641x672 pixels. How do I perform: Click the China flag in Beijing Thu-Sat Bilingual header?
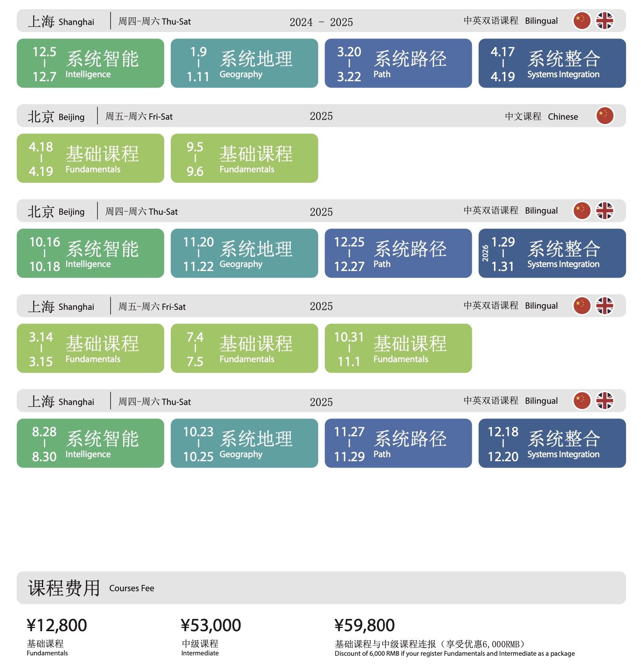pos(582,210)
